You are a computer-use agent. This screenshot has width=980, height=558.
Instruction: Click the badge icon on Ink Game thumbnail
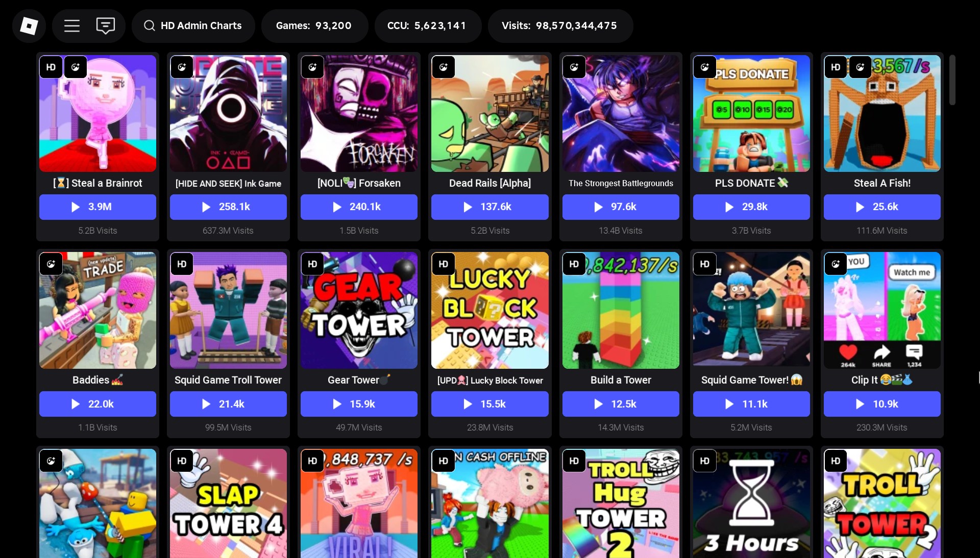pos(182,67)
